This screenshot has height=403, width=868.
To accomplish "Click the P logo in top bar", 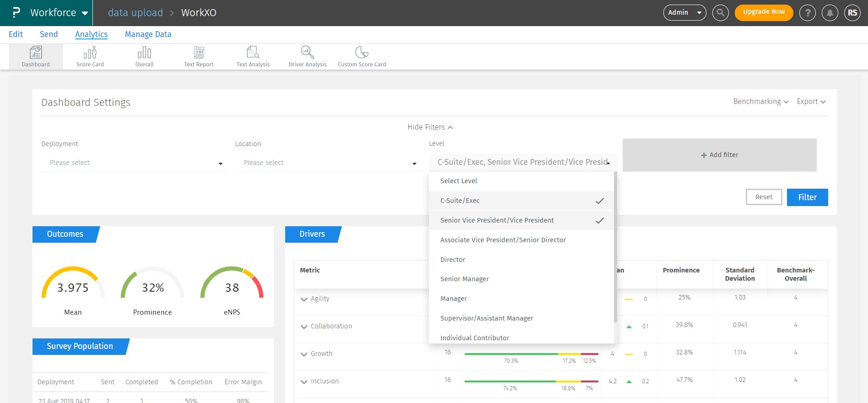I will pyautogui.click(x=16, y=12).
